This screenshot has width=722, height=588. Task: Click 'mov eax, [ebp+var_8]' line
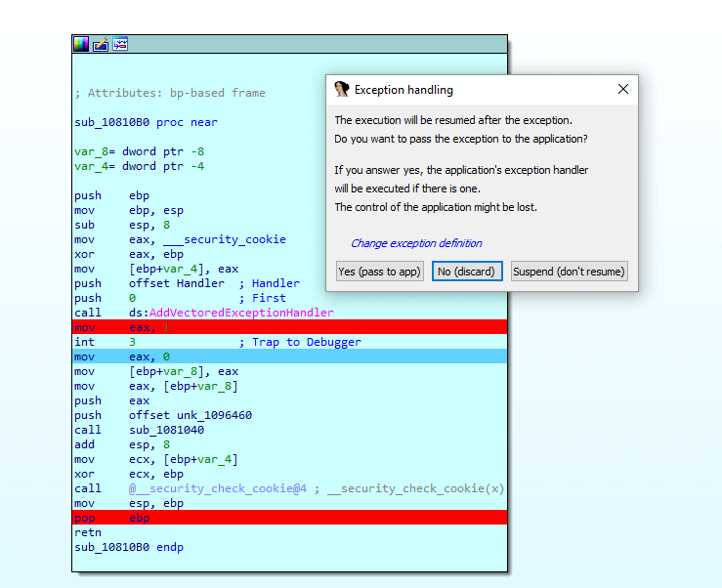tap(156, 387)
